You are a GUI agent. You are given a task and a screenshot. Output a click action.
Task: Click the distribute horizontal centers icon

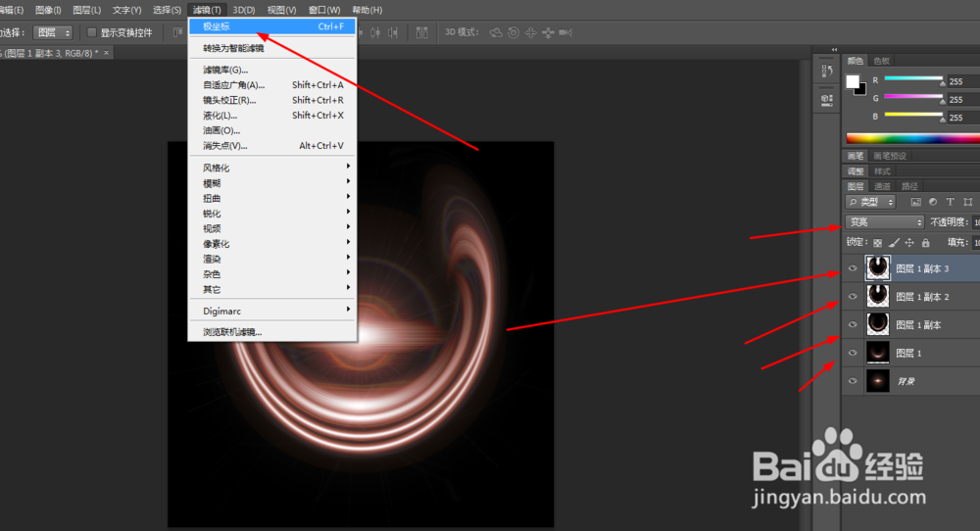pos(375,32)
